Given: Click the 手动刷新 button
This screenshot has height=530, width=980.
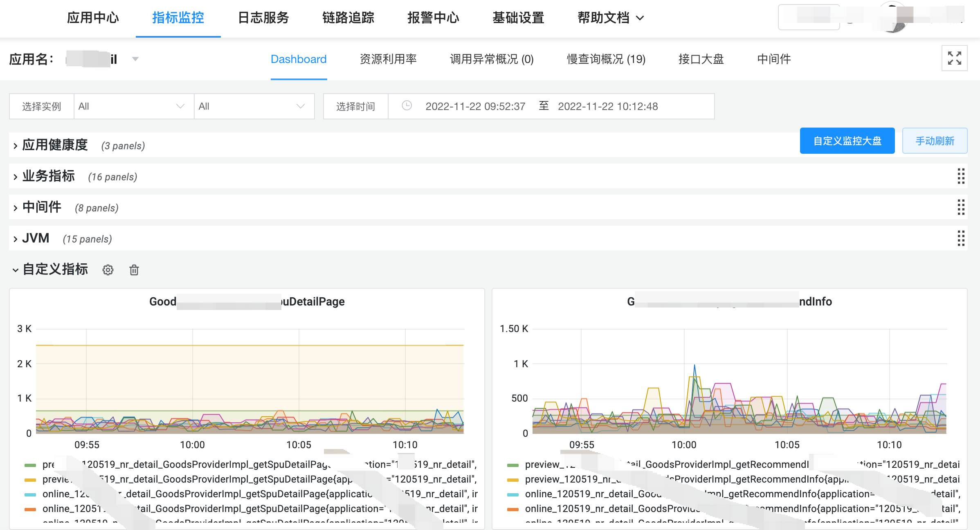Looking at the screenshot, I should pyautogui.click(x=935, y=141).
